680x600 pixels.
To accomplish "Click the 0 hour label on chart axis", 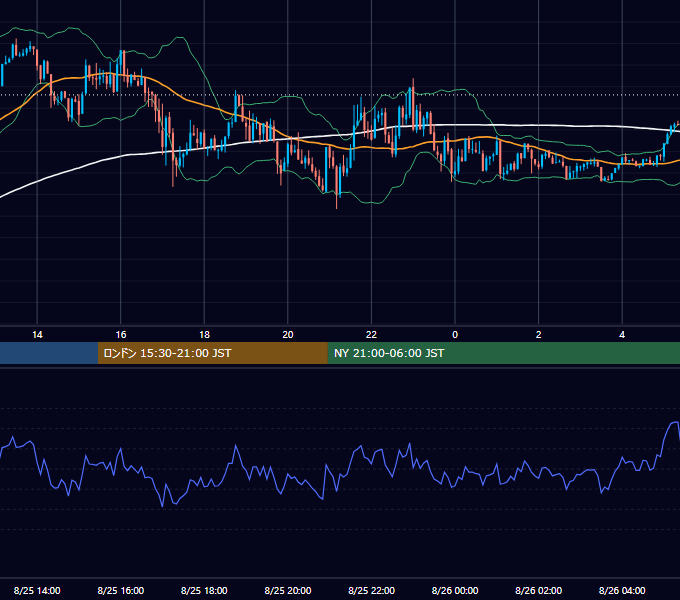I will (x=455, y=335).
